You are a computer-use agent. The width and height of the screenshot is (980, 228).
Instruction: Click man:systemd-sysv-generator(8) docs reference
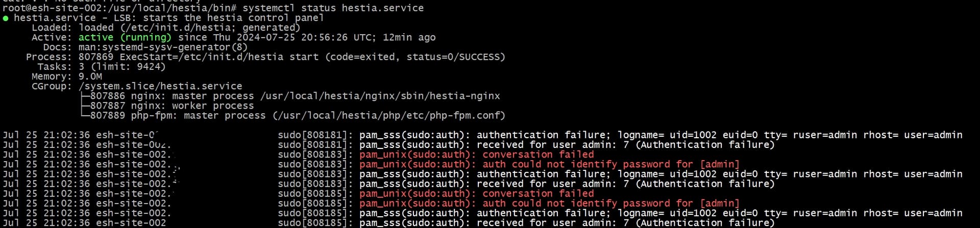163,47
